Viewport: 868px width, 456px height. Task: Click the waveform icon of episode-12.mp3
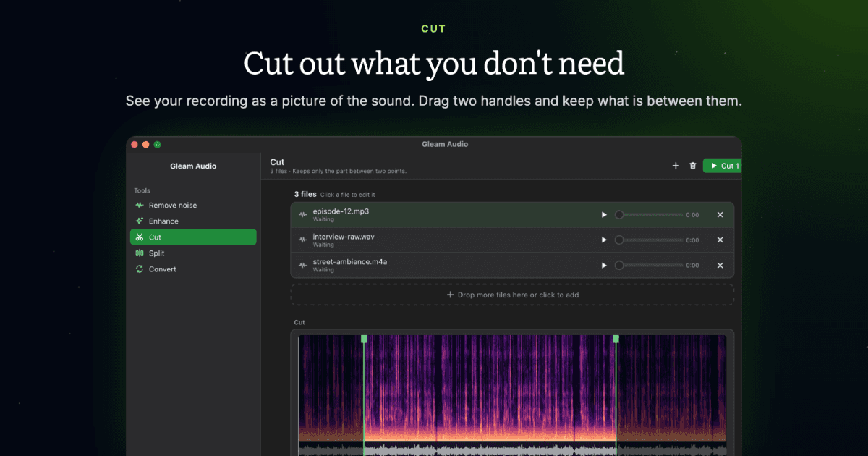tap(303, 215)
